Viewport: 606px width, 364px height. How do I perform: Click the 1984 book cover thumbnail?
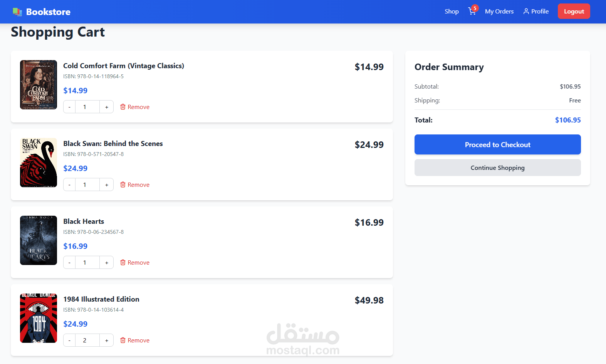pyautogui.click(x=39, y=318)
